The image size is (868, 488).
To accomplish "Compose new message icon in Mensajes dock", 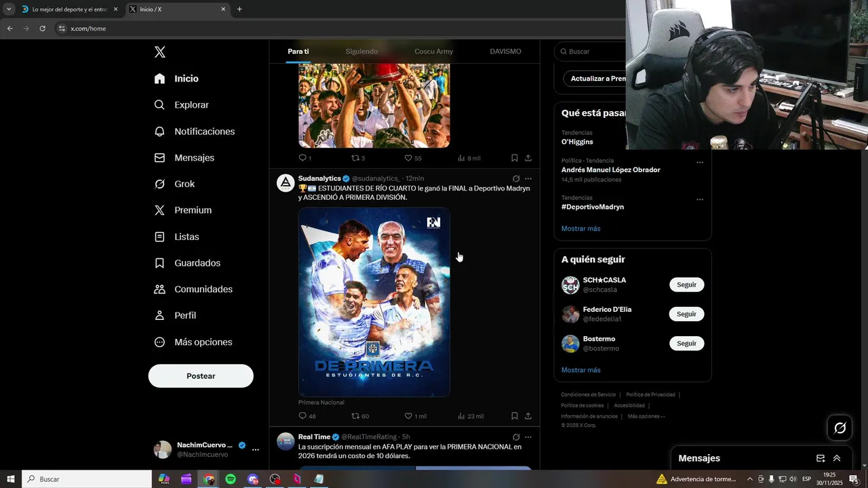I will pos(821,458).
